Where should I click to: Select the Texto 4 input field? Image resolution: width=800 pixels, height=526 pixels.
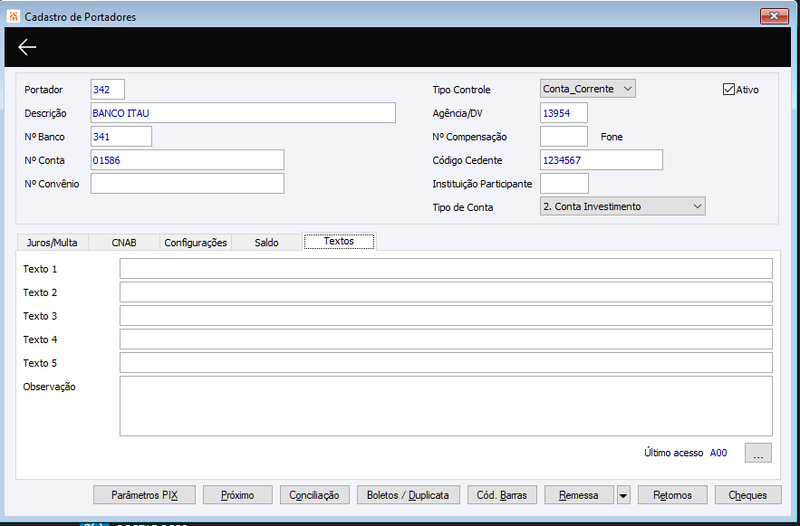(x=446, y=339)
